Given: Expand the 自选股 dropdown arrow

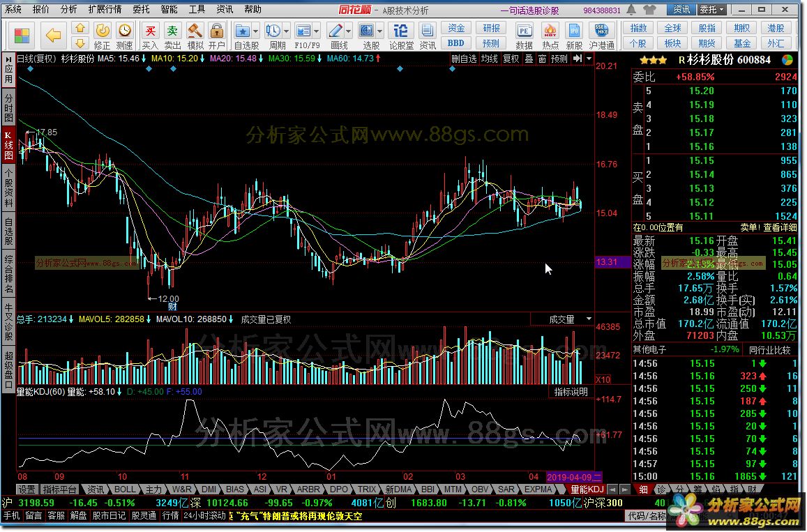Looking at the screenshot, I should 256,31.
